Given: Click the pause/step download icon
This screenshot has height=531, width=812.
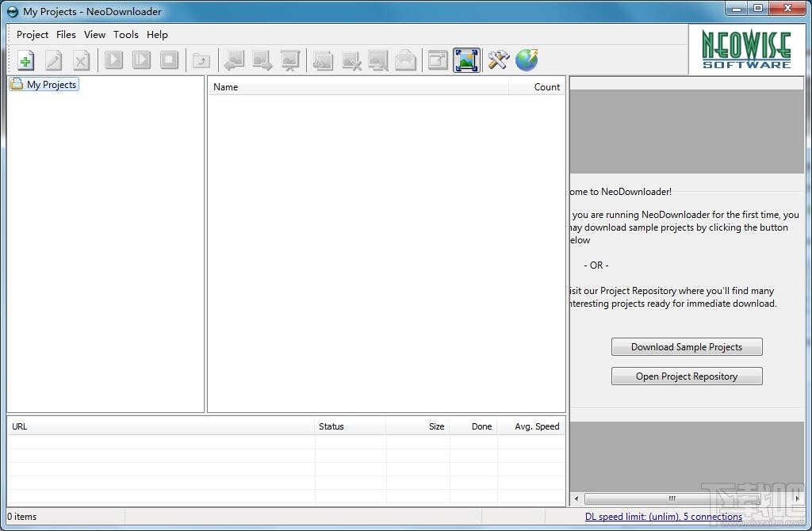Looking at the screenshot, I should coord(141,60).
